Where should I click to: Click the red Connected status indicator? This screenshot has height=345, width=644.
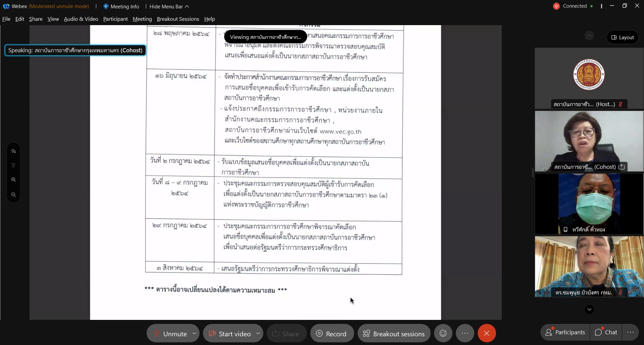(x=556, y=6)
